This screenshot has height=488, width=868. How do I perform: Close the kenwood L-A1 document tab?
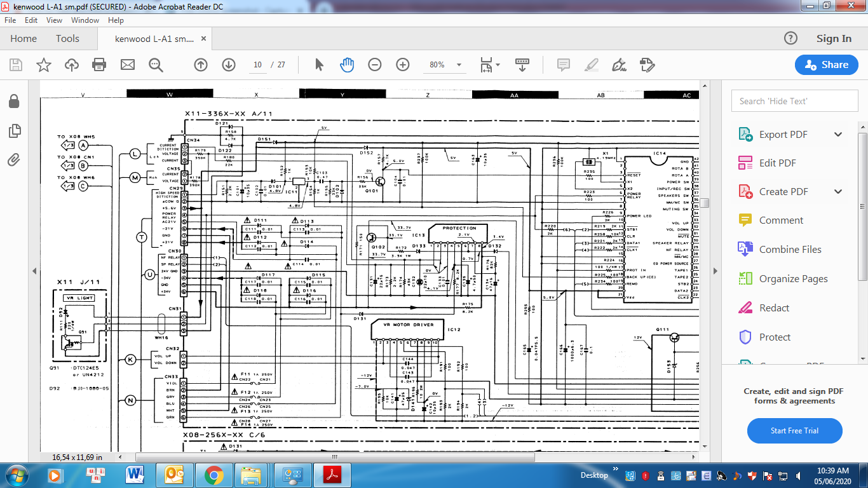point(204,39)
